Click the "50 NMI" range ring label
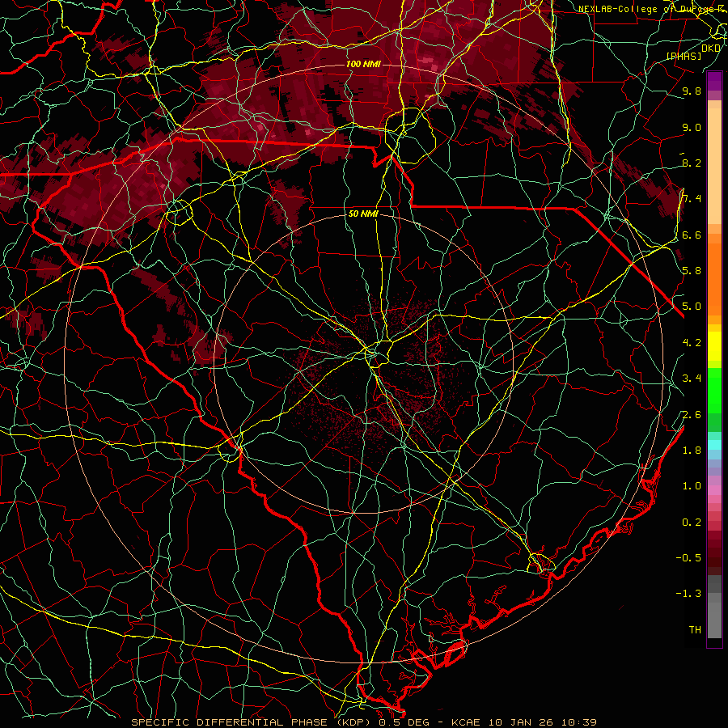 tap(363, 214)
